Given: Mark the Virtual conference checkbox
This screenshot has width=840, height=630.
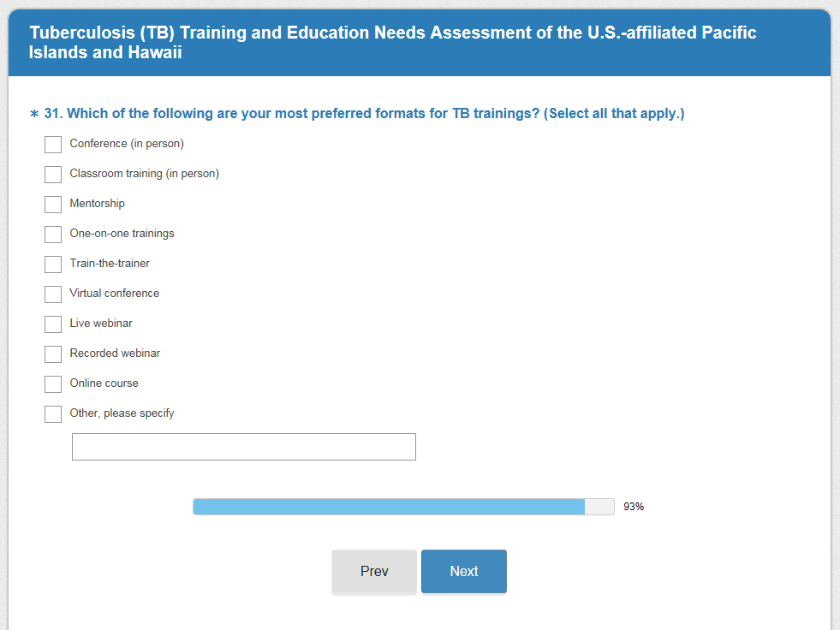Looking at the screenshot, I should point(53,294).
